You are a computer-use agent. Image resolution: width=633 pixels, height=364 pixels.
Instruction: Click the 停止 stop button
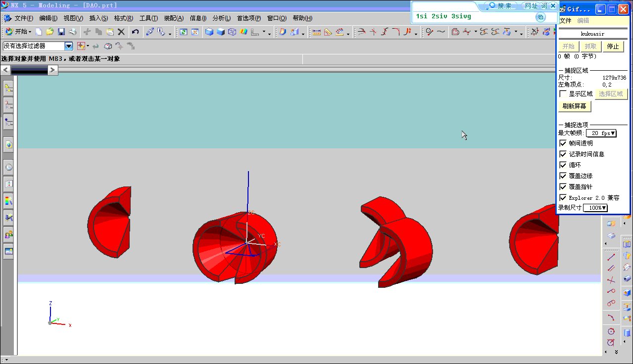coord(613,46)
